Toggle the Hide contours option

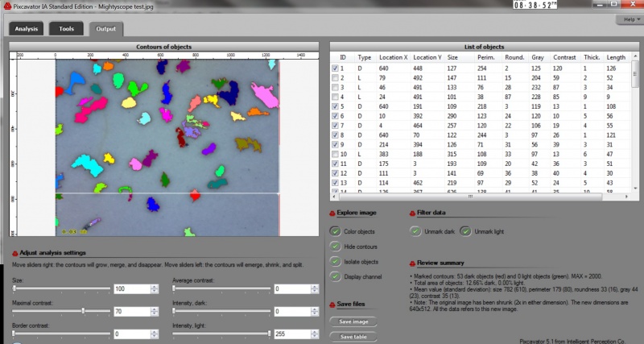tap(336, 247)
